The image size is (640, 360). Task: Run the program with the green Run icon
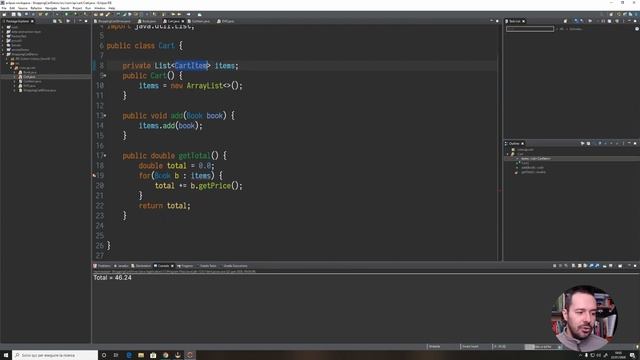pyautogui.click(x=67, y=14)
